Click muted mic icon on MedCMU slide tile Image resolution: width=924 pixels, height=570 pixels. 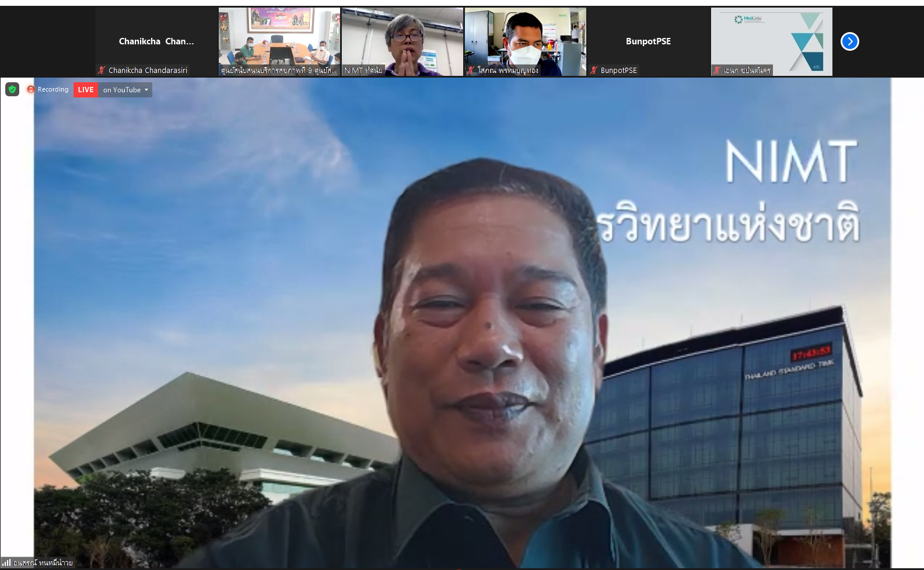tap(717, 70)
